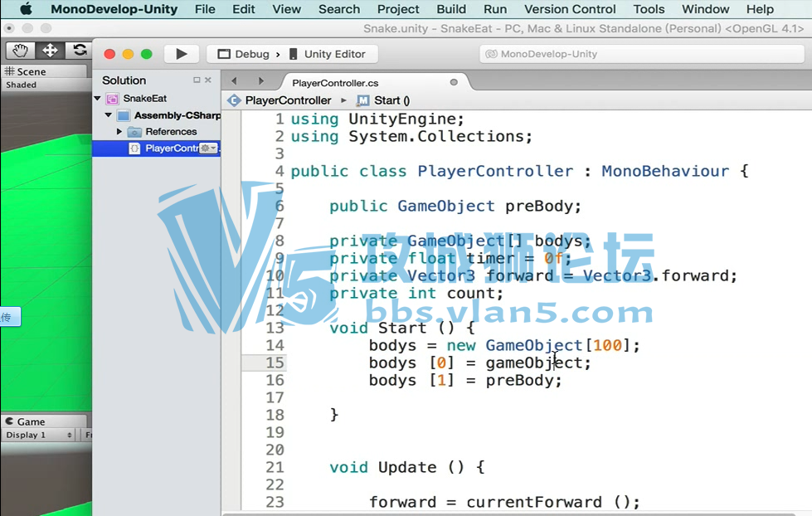Collapse the Assembly-CSharp project node
Screen dimensions: 812x516
[x=108, y=115]
